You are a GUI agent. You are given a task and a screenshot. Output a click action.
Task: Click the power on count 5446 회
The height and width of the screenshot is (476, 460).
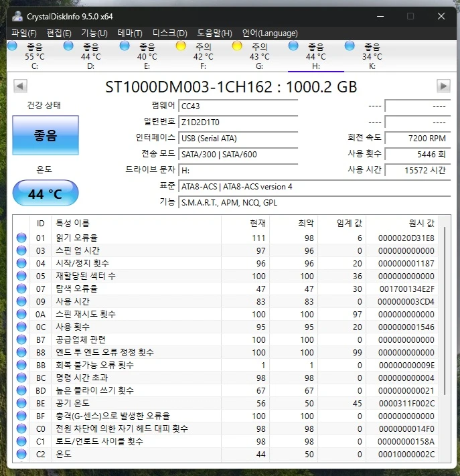[418, 154]
